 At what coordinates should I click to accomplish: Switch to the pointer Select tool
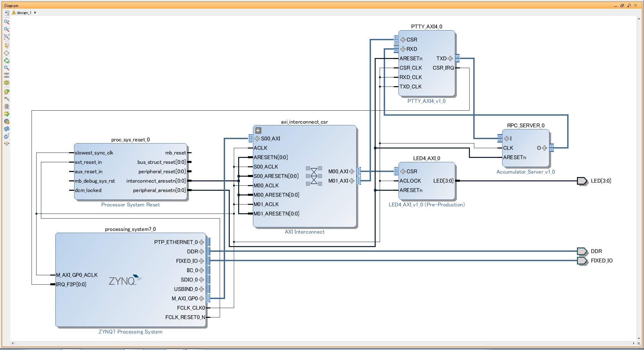6,46
